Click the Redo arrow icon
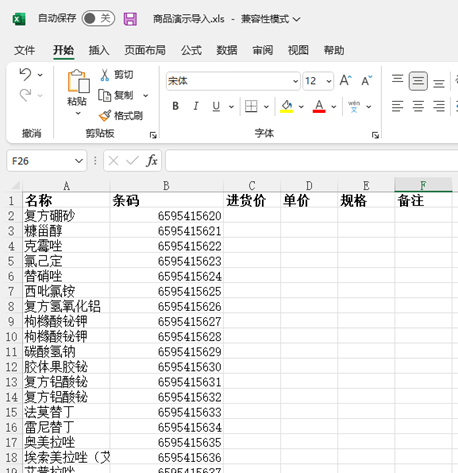 pyautogui.click(x=26, y=95)
